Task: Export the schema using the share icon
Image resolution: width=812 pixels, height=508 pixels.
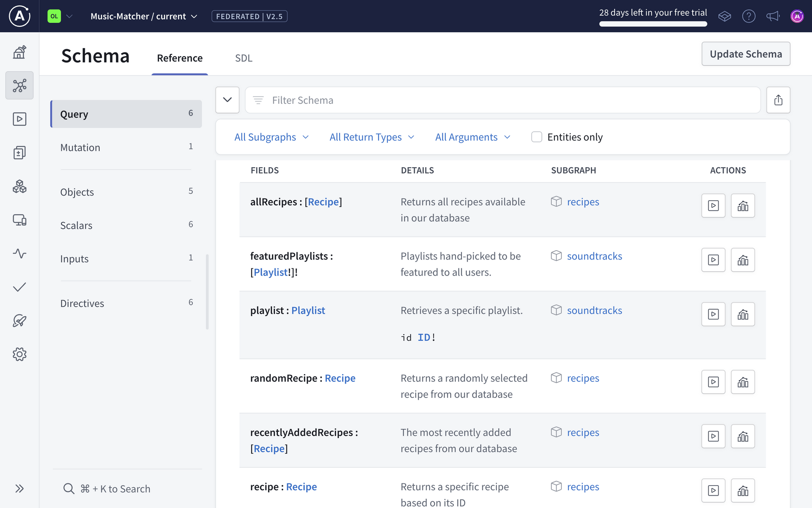Action: click(779, 100)
